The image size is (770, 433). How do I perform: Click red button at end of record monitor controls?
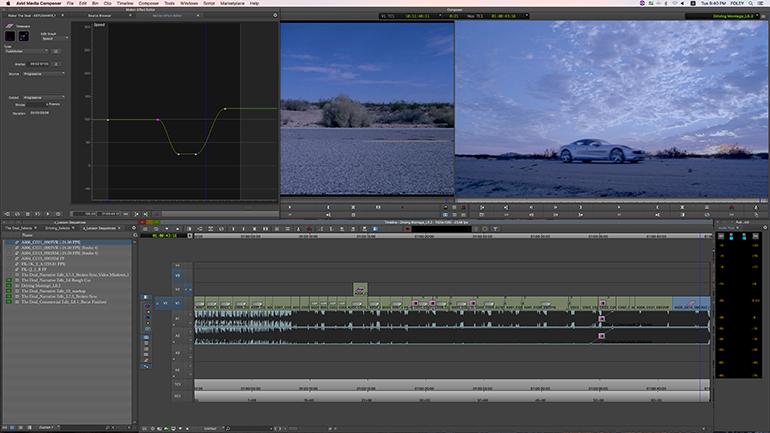click(731, 207)
